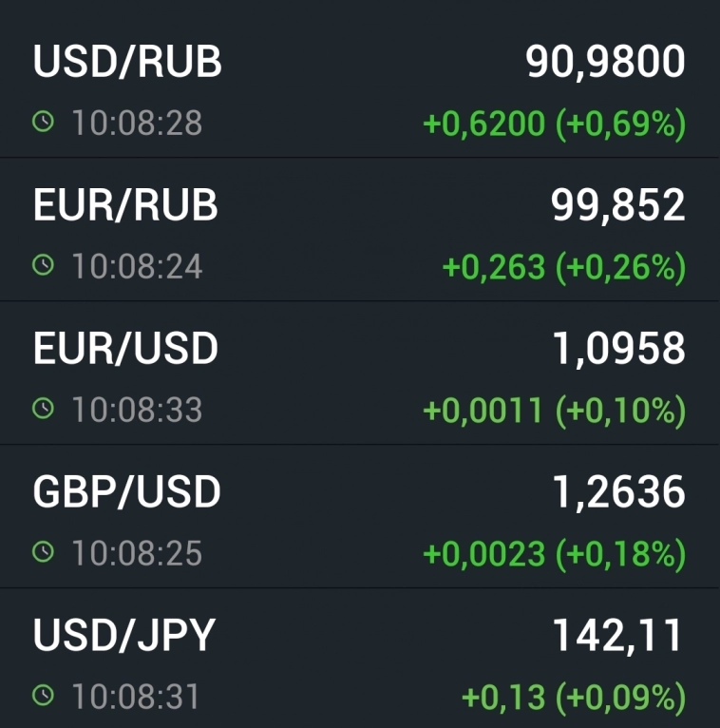Click the USD/JPY update time 10:08:31
720x728 pixels.
137,697
